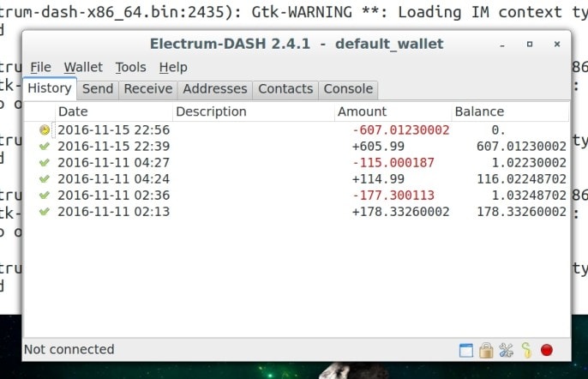Close the Electrum-DASH window
Viewport: 588px width, 379px height.
[557, 45]
